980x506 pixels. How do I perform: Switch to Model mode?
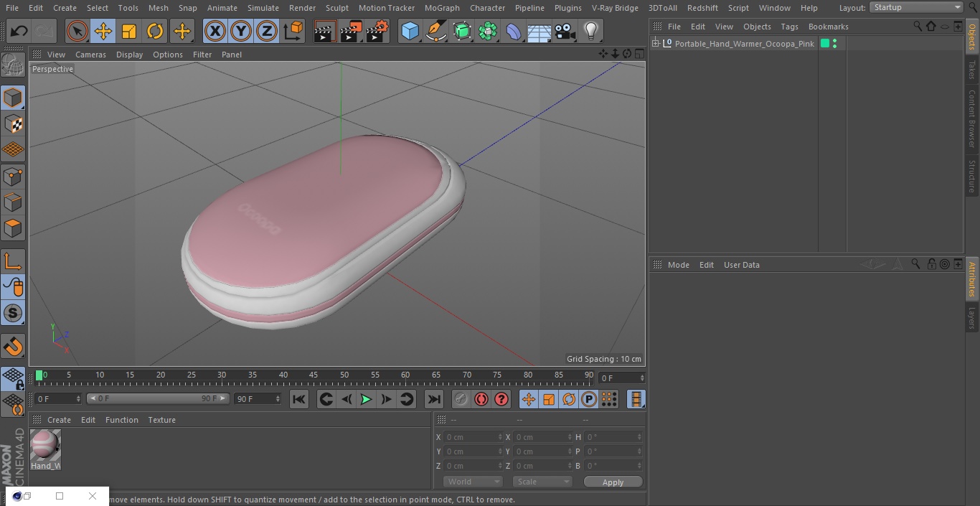pyautogui.click(x=13, y=98)
